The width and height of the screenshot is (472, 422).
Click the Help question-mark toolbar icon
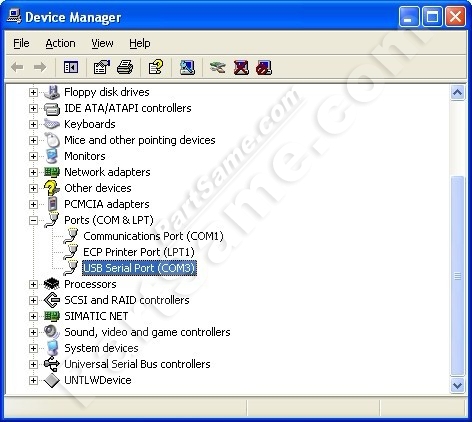(x=156, y=67)
